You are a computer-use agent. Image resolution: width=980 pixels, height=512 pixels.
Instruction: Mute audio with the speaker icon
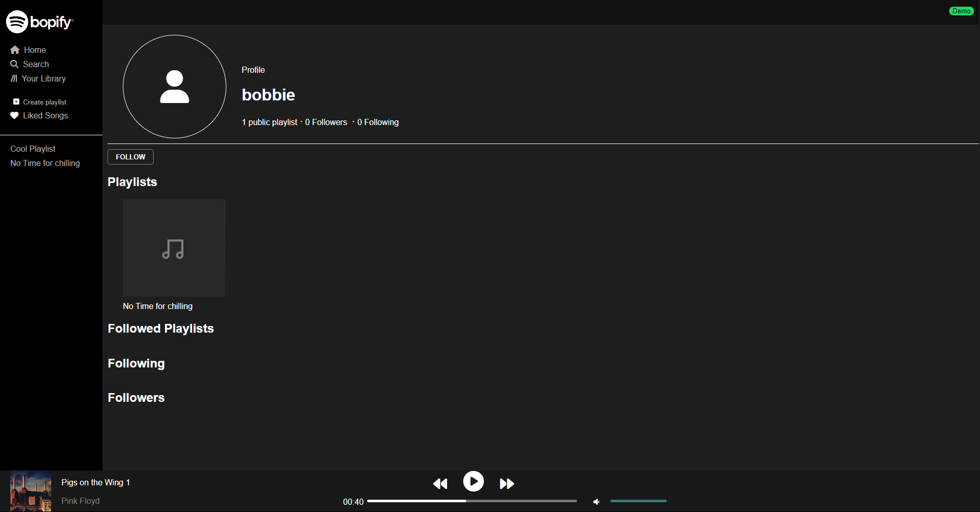tap(596, 501)
